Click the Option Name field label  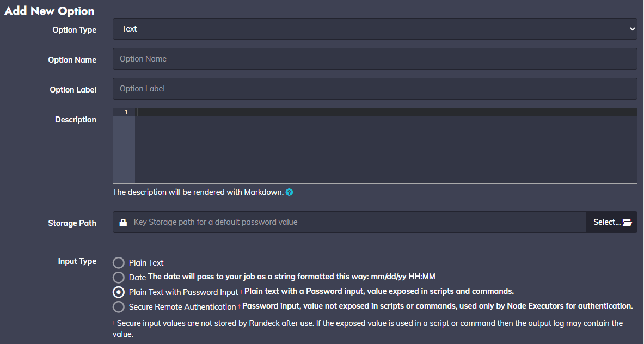click(72, 60)
